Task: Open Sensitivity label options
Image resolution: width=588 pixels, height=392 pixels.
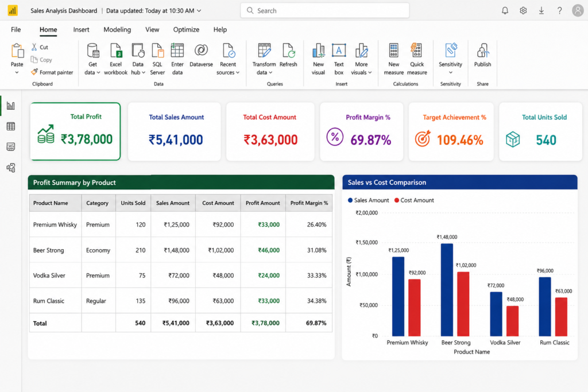Action: coord(450,59)
